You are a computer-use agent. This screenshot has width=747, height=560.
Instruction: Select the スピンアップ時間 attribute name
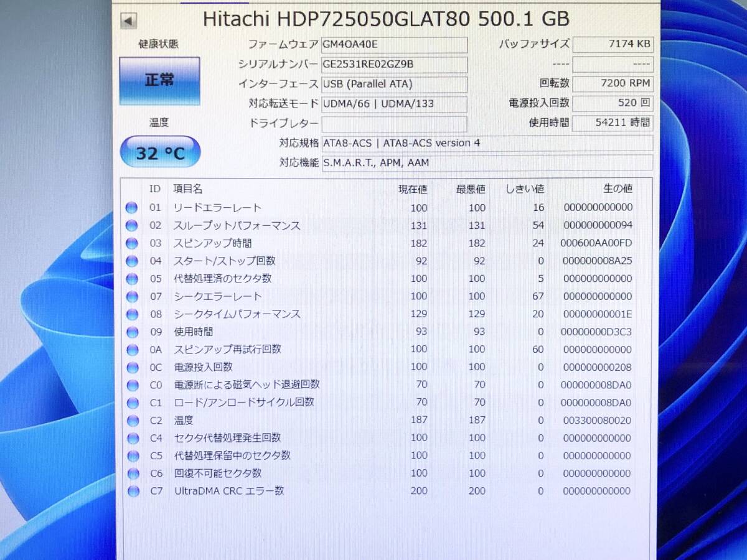pos(212,243)
